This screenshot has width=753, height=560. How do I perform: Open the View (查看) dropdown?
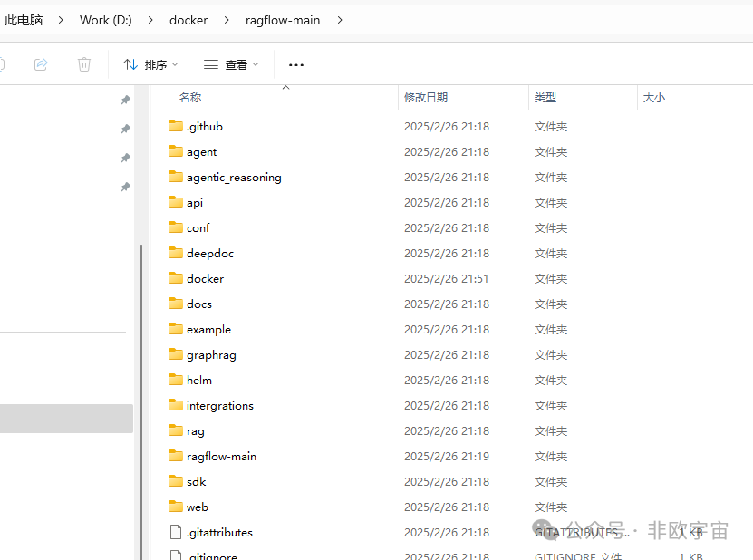click(x=231, y=64)
